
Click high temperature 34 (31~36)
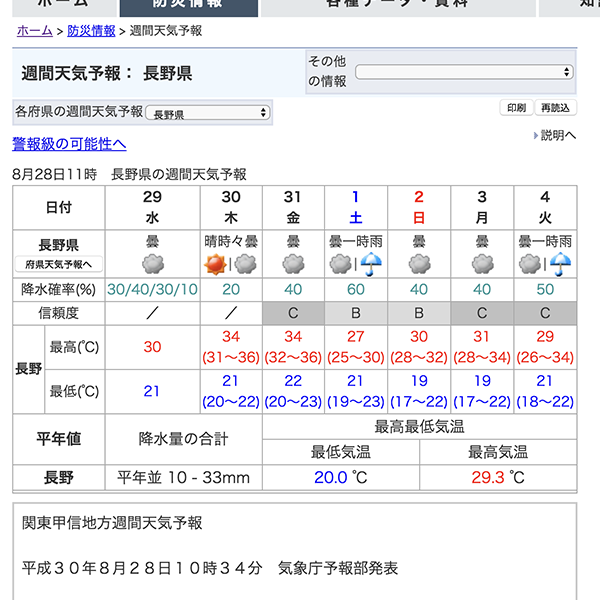231,347
